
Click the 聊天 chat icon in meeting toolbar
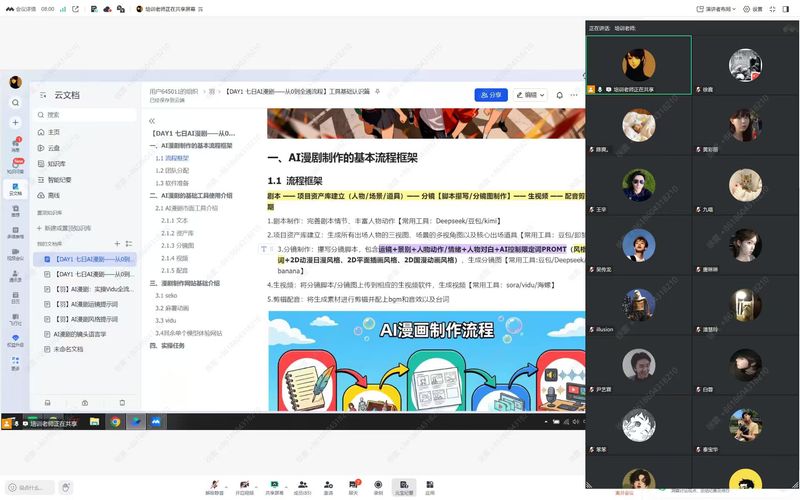tap(353, 487)
